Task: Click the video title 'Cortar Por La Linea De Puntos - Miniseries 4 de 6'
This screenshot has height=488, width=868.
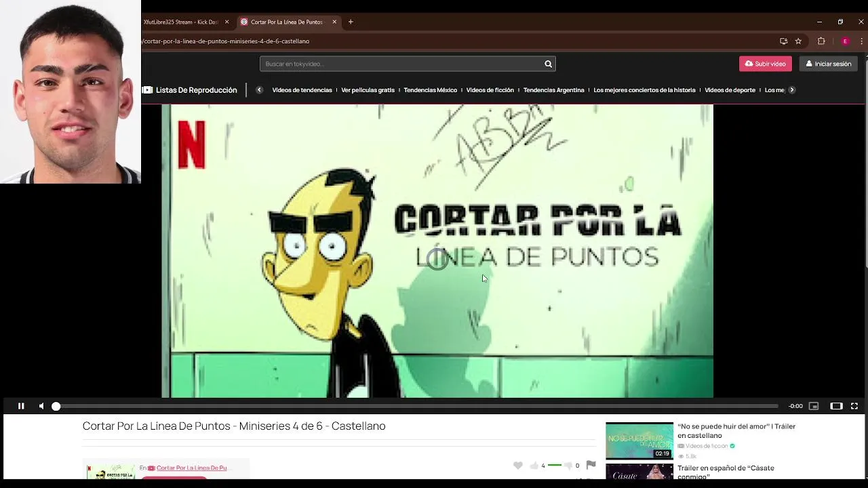Action: tap(234, 426)
